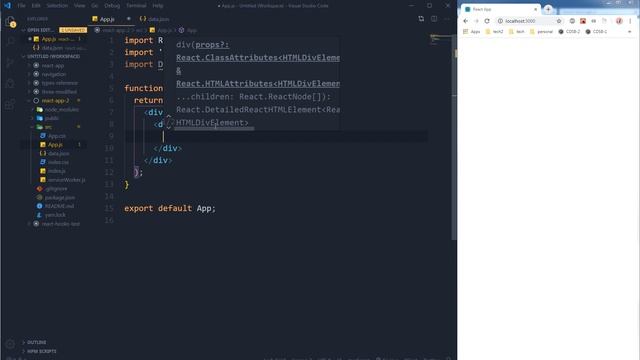Open the Debug view in activity bar
Viewport: 640px width, 360px height.
click(x=10, y=84)
